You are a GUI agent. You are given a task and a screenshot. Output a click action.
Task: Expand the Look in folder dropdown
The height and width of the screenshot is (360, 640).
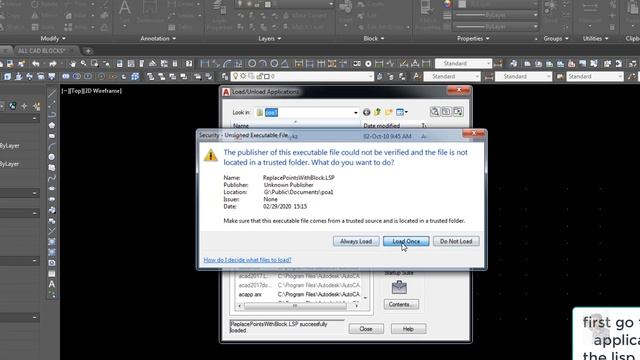(x=356, y=112)
